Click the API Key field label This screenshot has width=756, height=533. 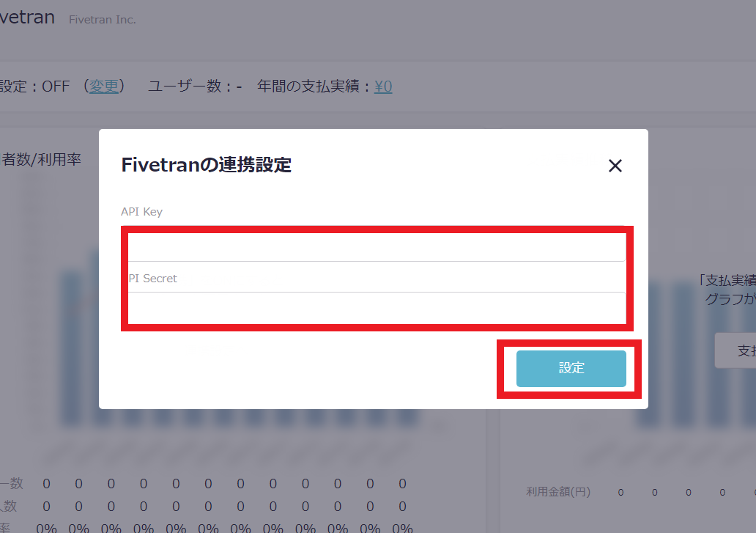[x=141, y=212]
